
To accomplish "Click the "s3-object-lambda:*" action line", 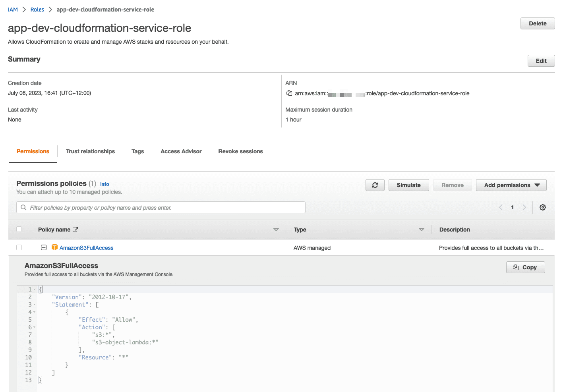I will (x=125, y=342).
